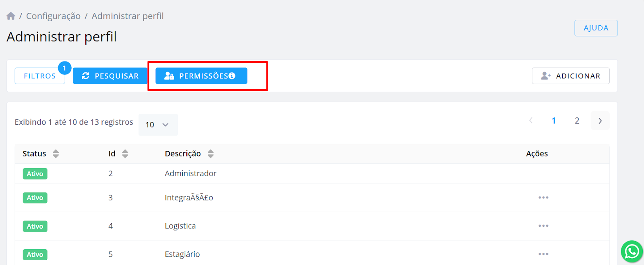644x265 pixels.
Task: Open actions menu for Estagiário row
Action: pyautogui.click(x=543, y=254)
